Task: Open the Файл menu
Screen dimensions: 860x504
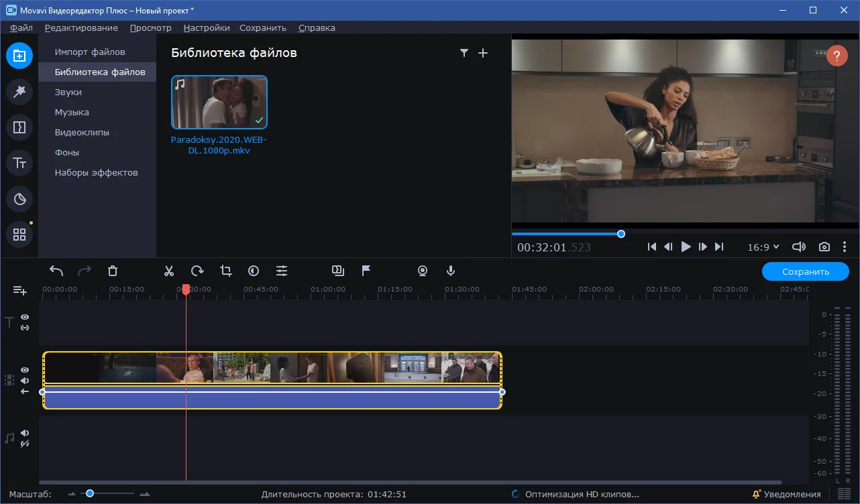Action: pyautogui.click(x=21, y=27)
